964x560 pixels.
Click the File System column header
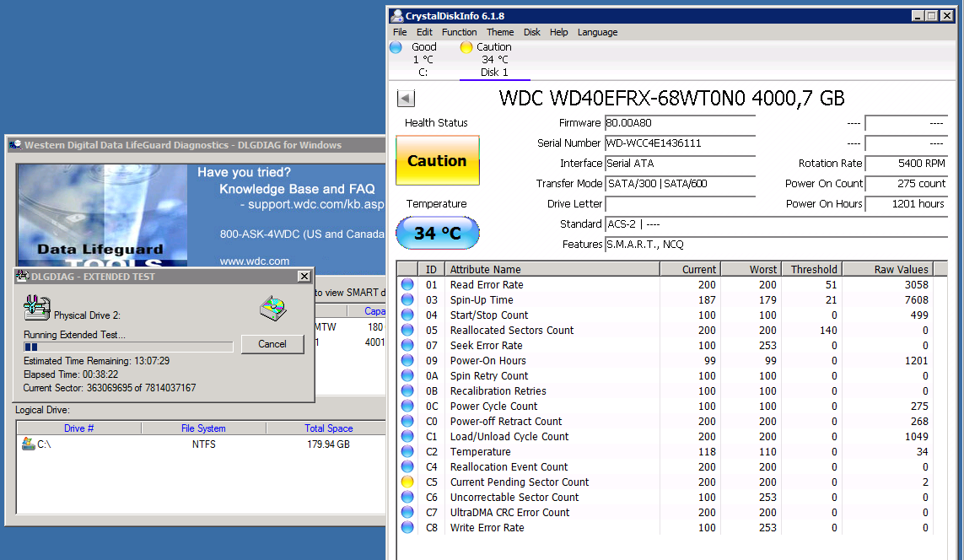click(203, 428)
